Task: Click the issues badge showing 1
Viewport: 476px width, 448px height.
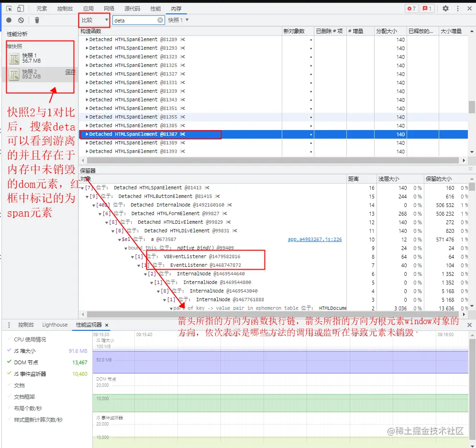Action: (427, 9)
